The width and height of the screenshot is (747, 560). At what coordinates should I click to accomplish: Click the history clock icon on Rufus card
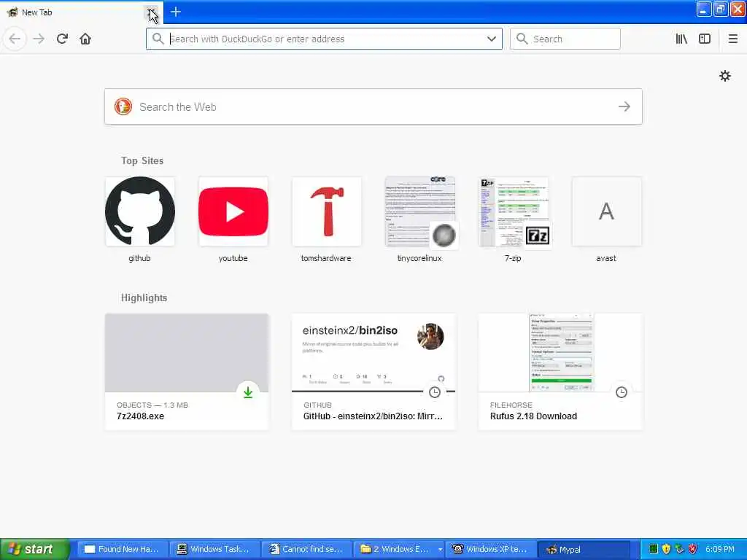coord(622,392)
